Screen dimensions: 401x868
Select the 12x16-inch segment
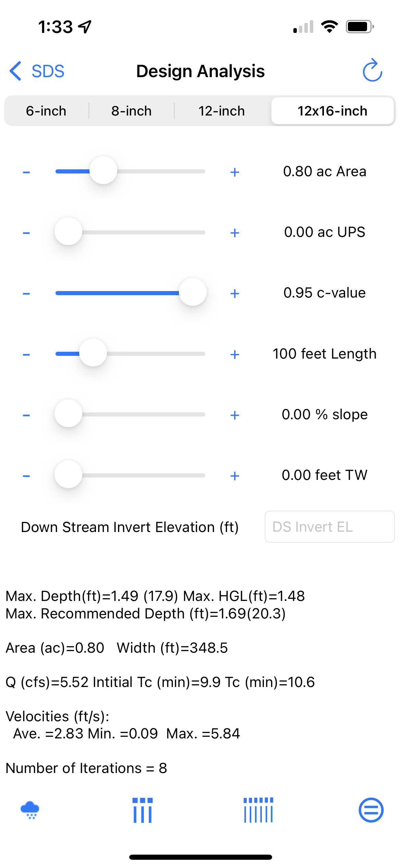point(332,111)
